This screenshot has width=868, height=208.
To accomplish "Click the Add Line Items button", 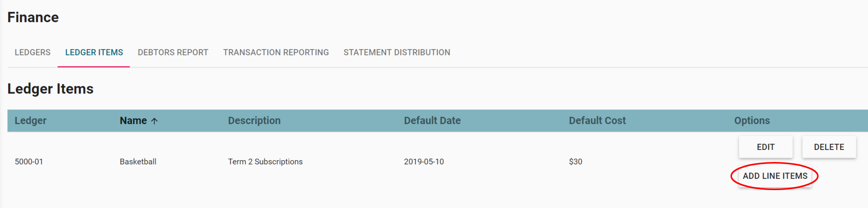I will coord(775,176).
